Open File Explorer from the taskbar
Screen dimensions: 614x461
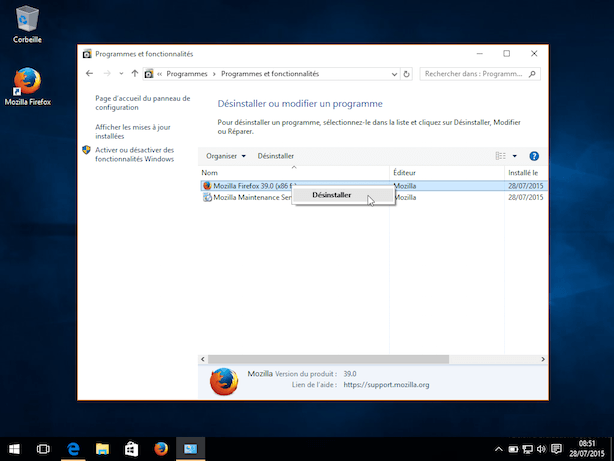[102, 449]
